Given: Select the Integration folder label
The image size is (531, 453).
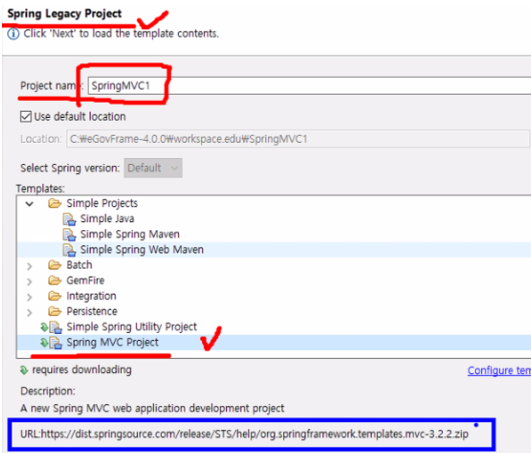Looking at the screenshot, I should click(x=91, y=296).
